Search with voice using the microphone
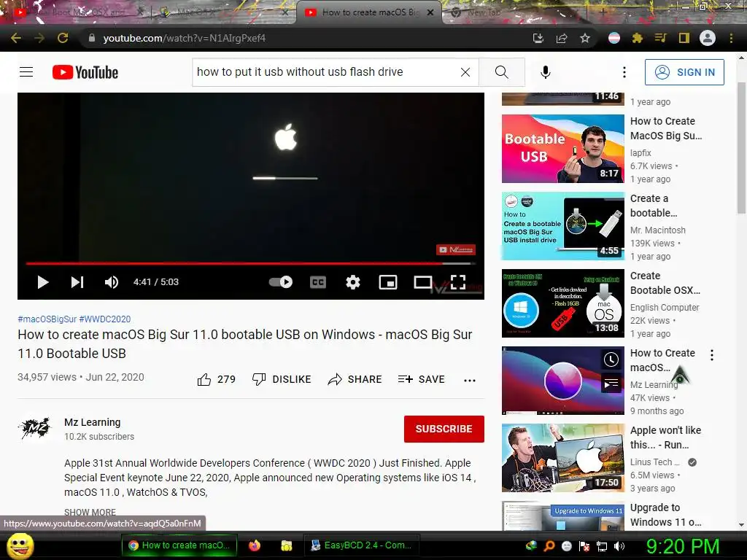The image size is (747, 560). point(546,72)
